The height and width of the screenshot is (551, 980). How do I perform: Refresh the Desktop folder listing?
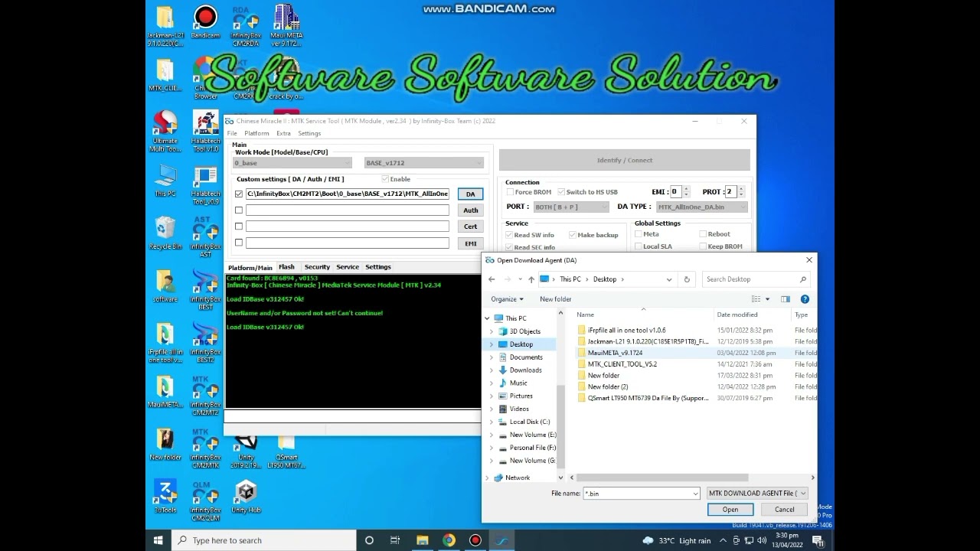click(687, 279)
